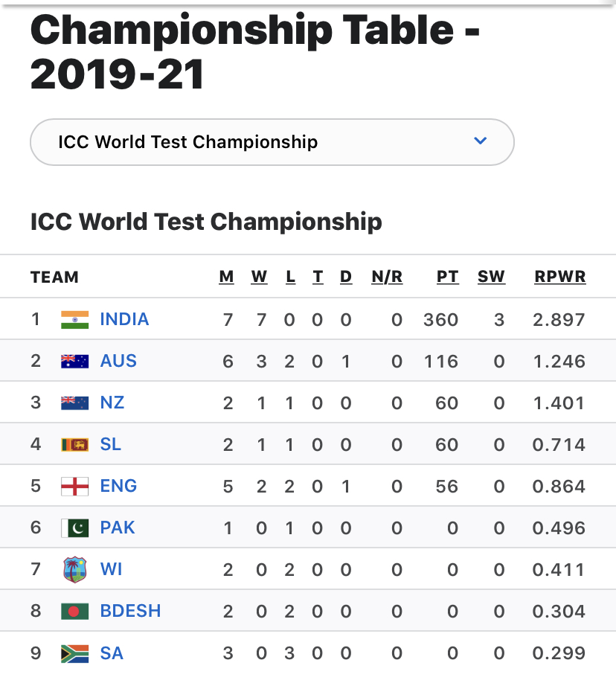Click the New Zealand flag icon

(75, 403)
